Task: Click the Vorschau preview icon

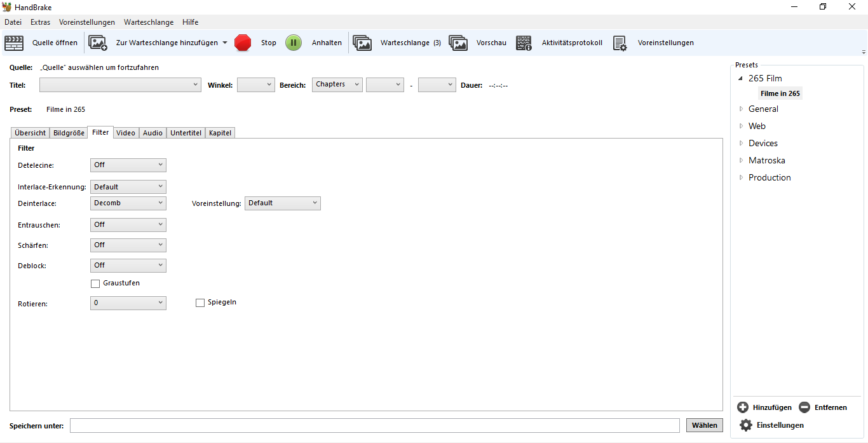Action: tap(458, 43)
